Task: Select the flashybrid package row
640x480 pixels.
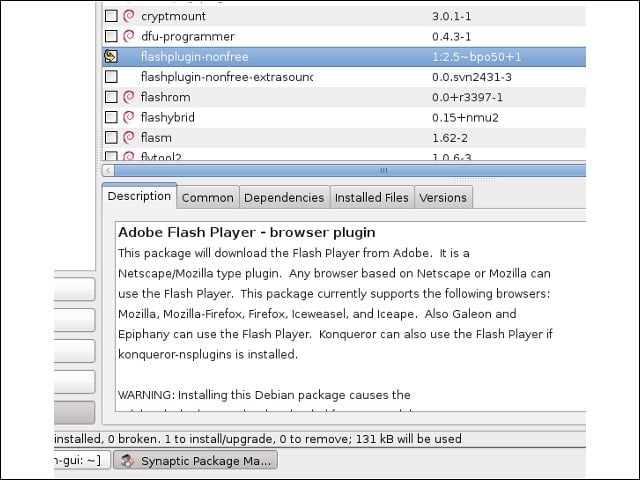Action: pos(344,118)
